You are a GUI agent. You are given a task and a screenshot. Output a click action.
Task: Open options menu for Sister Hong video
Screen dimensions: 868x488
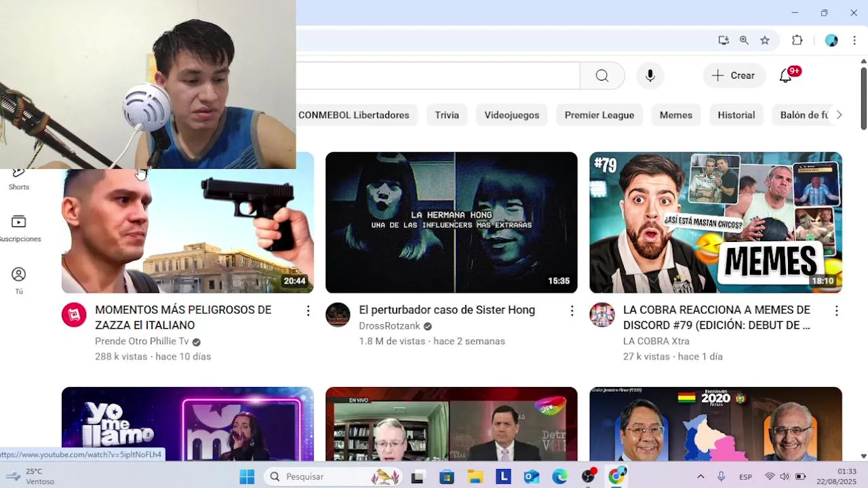pos(572,310)
